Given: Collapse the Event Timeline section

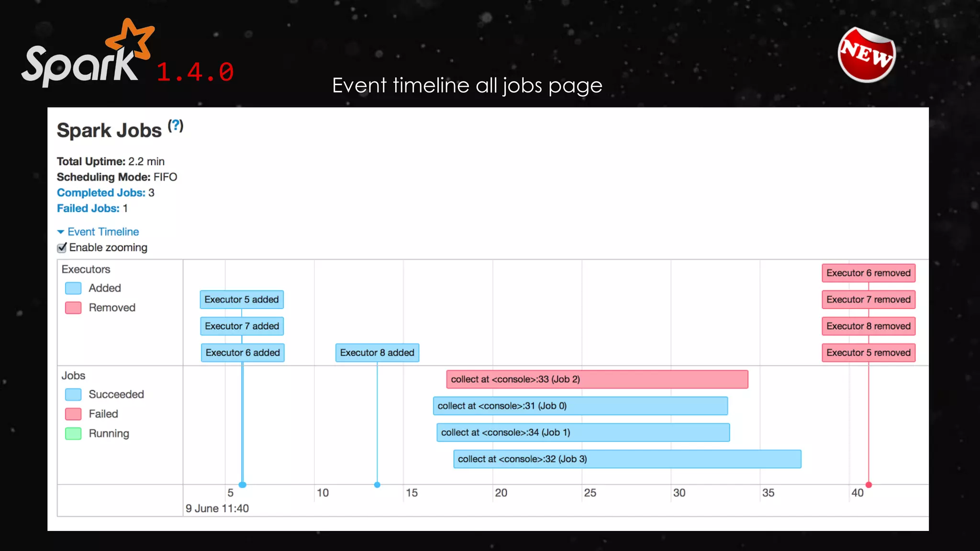Looking at the screenshot, I should (98, 232).
